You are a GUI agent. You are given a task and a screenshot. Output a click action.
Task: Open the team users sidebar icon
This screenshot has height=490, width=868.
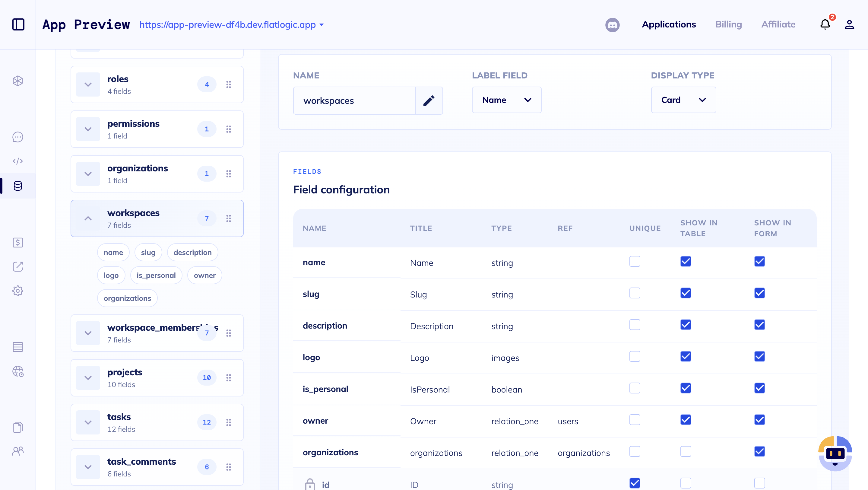pos(18,451)
